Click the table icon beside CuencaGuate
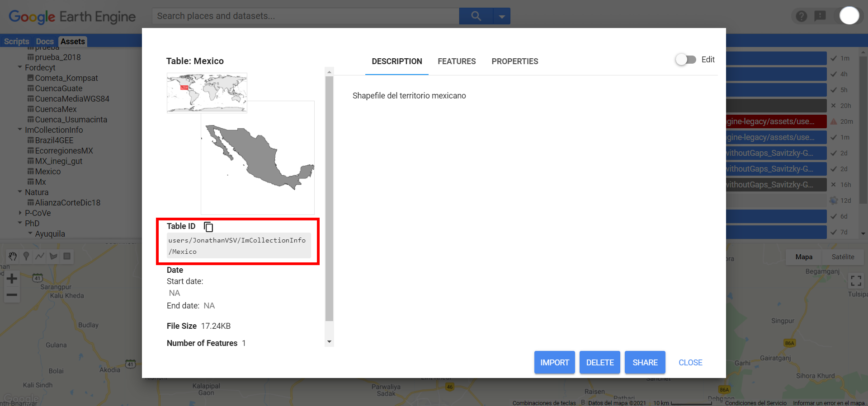The image size is (868, 406). pyautogui.click(x=31, y=88)
